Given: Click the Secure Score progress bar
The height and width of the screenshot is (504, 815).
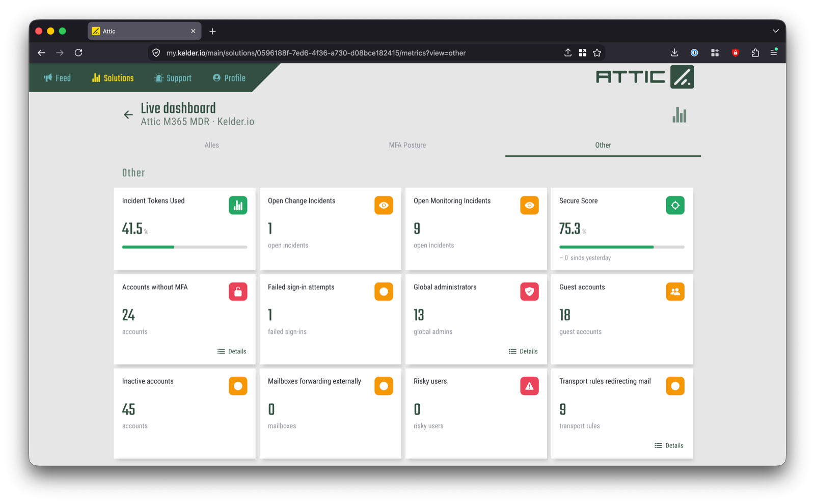Looking at the screenshot, I should coord(621,247).
